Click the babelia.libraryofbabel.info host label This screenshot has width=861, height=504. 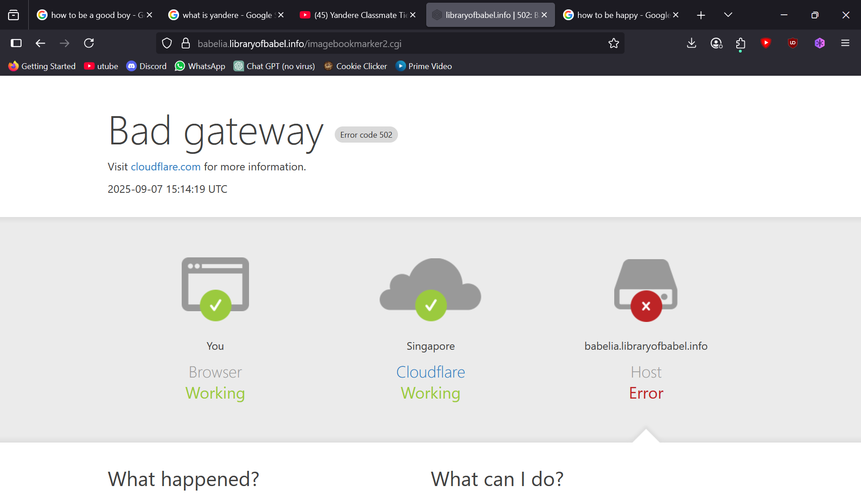pos(646,346)
